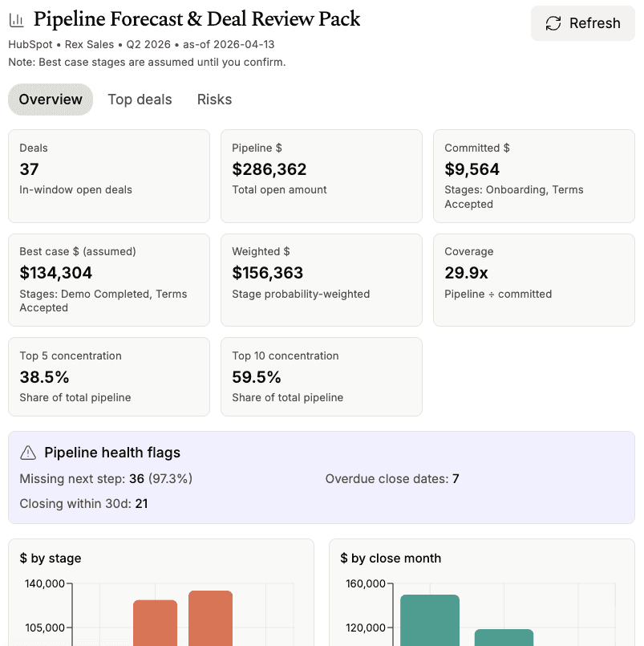The image size is (644, 646).
Task: Open the Committed $ metric card
Action: 533,176
